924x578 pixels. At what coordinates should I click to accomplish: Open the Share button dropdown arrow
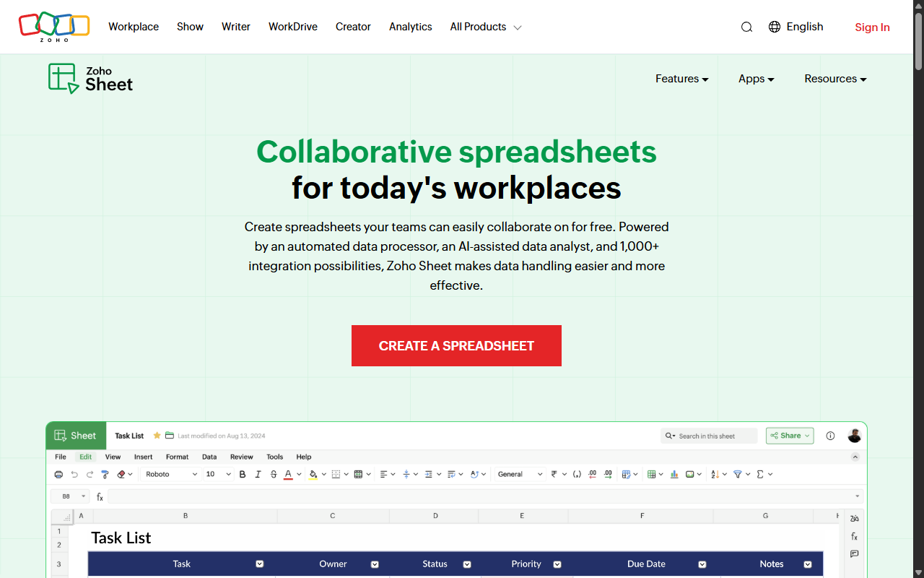pyautogui.click(x=806, y=436)
